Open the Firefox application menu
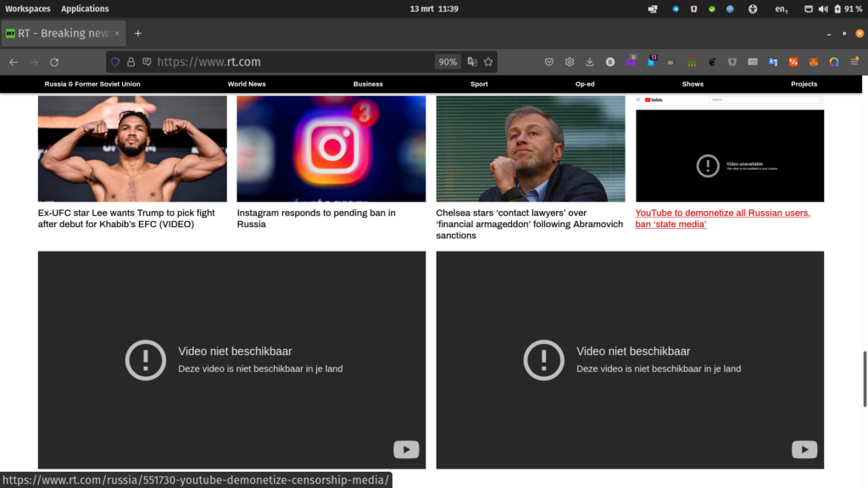This screenshot has height=488, width=868. click(854, 61)
